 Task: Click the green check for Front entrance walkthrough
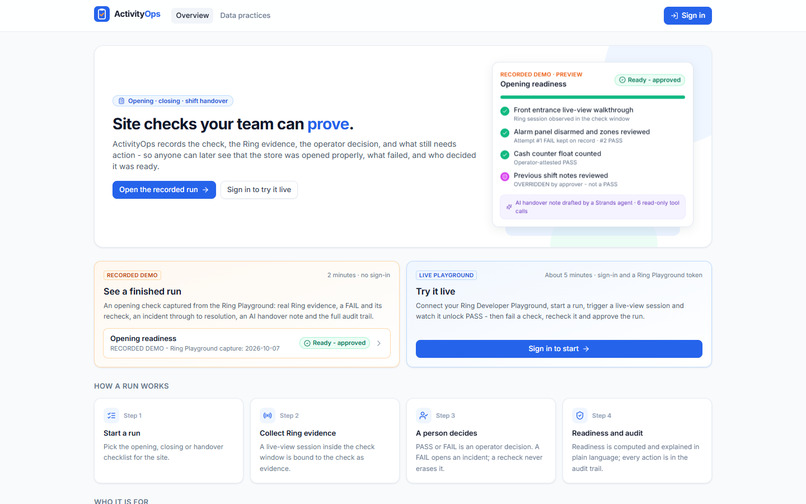pos(505,111)
